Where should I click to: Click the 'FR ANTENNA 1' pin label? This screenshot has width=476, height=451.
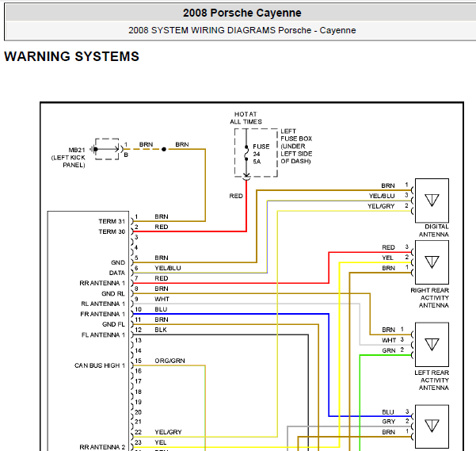[103, 314]
